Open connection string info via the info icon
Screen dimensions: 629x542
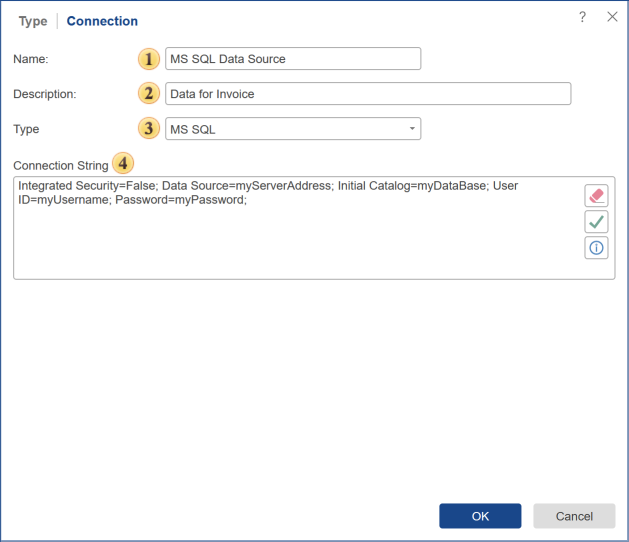tap(596, 248)
